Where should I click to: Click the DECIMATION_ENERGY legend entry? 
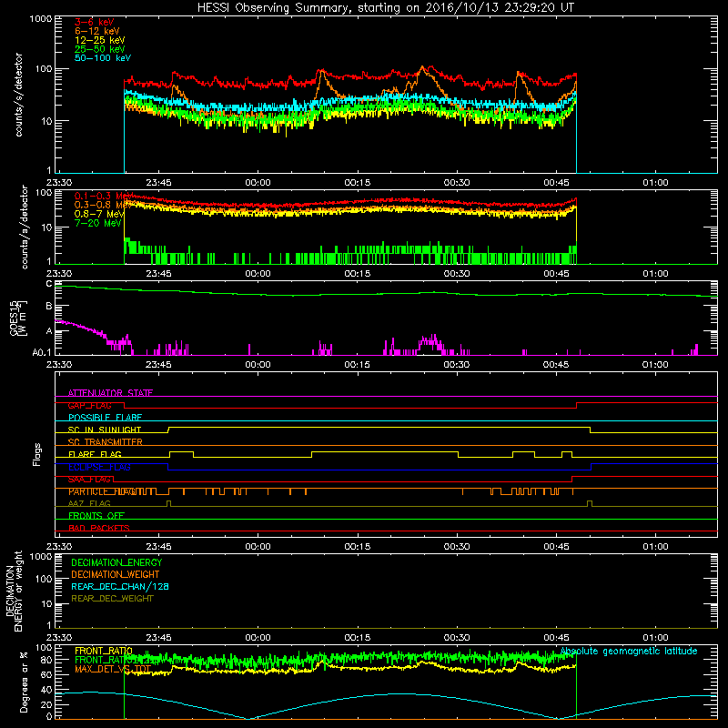(x=116, y=562)
